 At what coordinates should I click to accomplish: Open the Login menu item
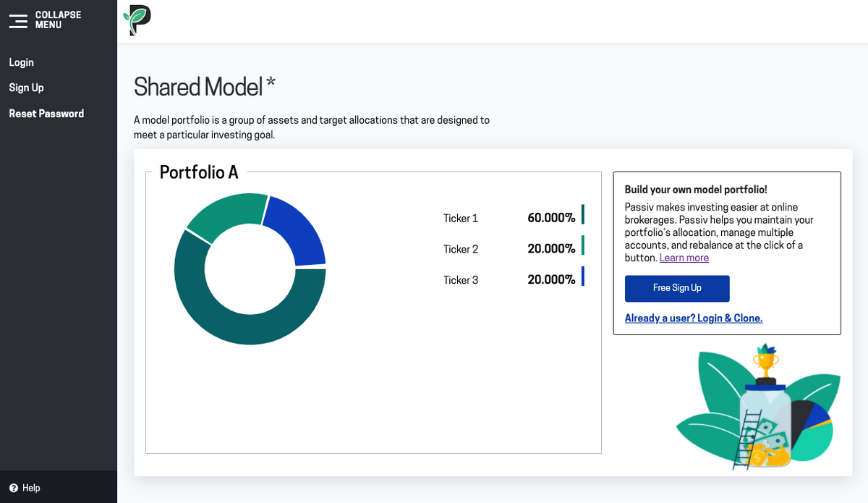point(22,62)
